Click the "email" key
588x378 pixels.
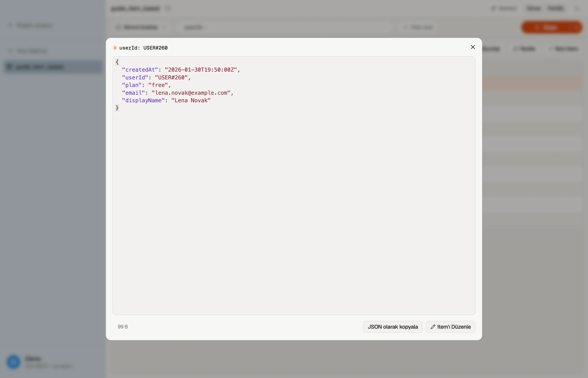133,93
